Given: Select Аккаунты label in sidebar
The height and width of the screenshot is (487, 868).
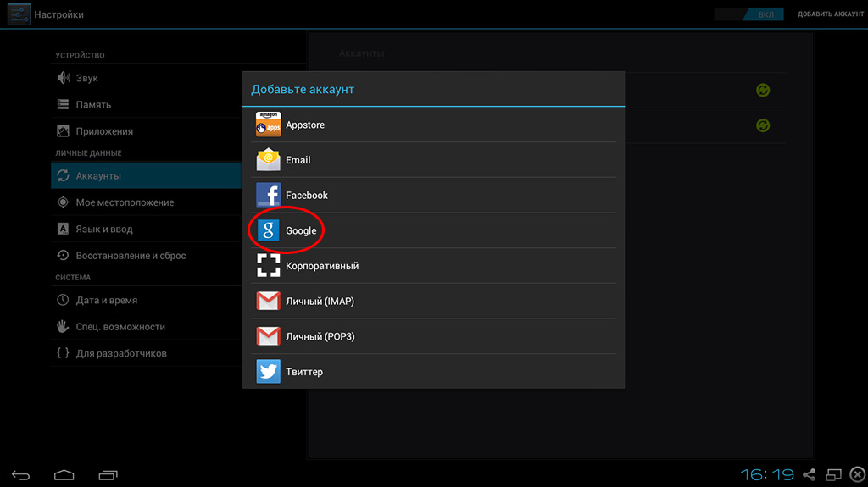Looking at the screenshot, I should tap(98, 176).
